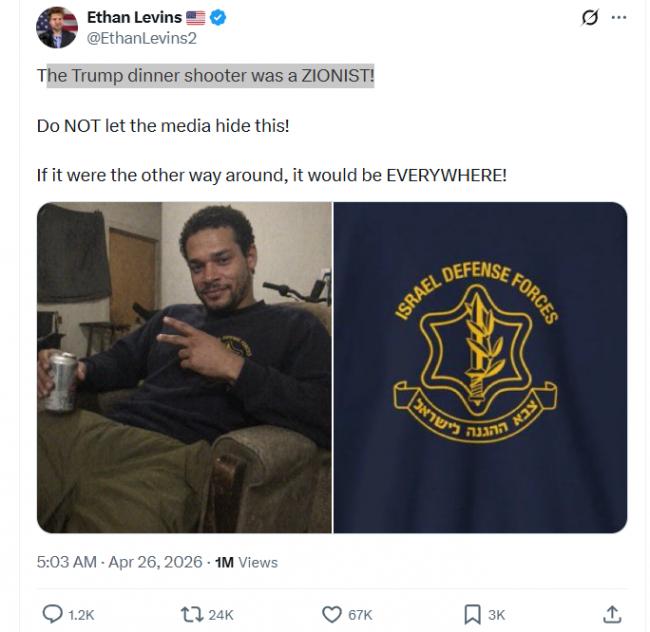Repost this tweet using the retweet icon

188,613
